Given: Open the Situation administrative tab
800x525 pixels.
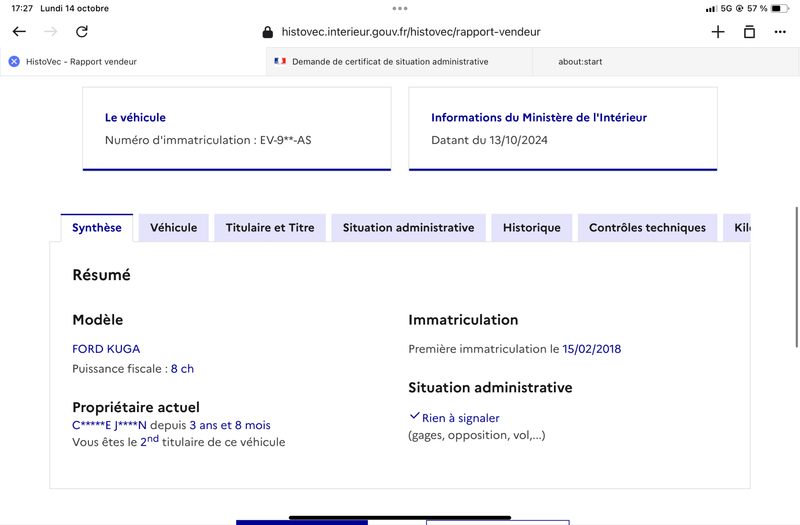Looking at the screenshot, I should (408, 228).
